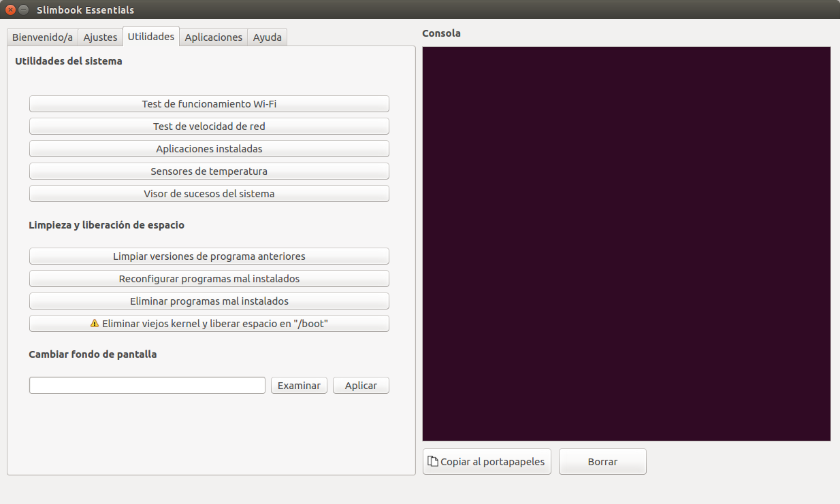This screenshot has width=840, height=504.
Task: Go to the Ayuda tab
Action: 267,37
